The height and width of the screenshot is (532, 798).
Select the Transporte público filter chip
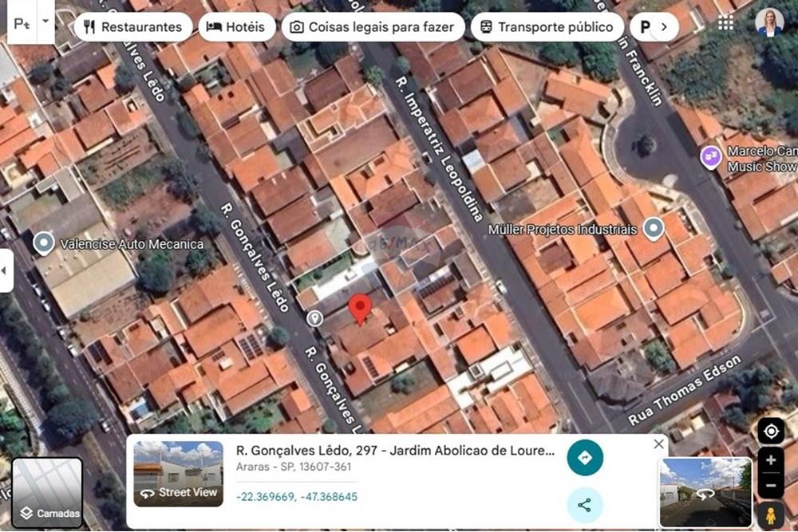point(547,26)
